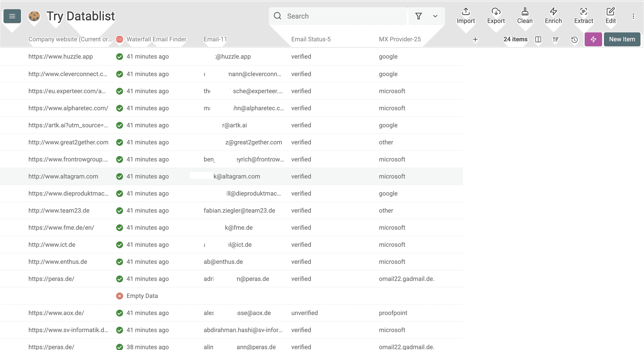Select the https://www.aox.de/ cell

[56, 313]
